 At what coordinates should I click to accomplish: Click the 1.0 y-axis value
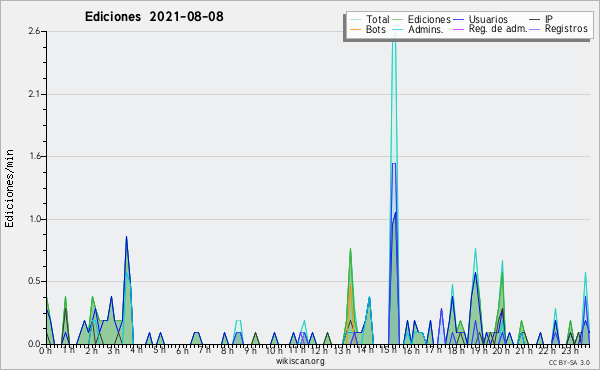(x=34, y=219)
